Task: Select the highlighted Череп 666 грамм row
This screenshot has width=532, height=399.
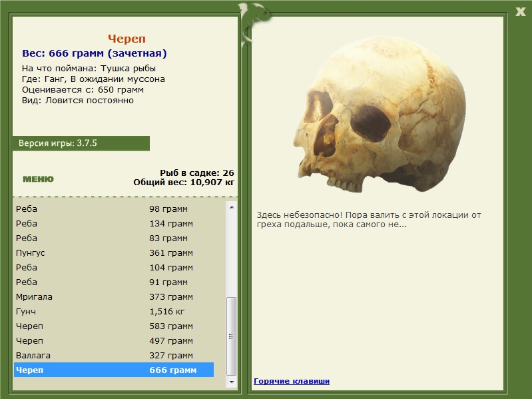Action: click(x=113, y=370)
